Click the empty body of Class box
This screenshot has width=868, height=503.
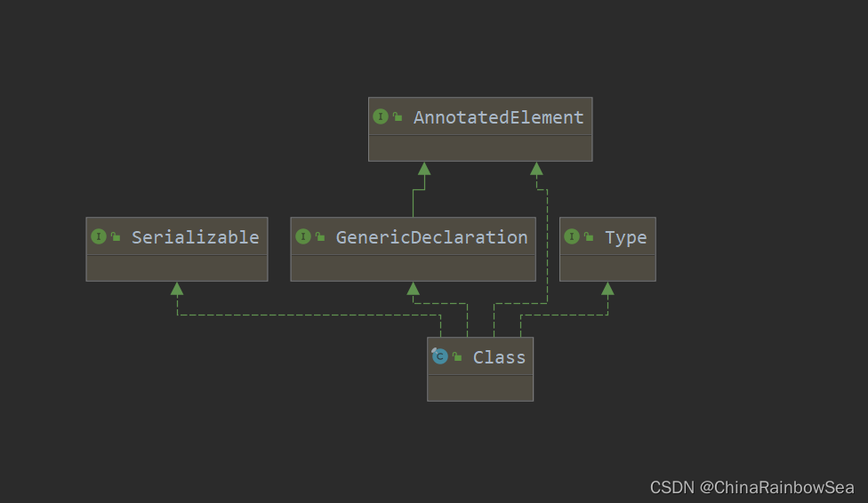pyautogui.click(x=480, y=387)
